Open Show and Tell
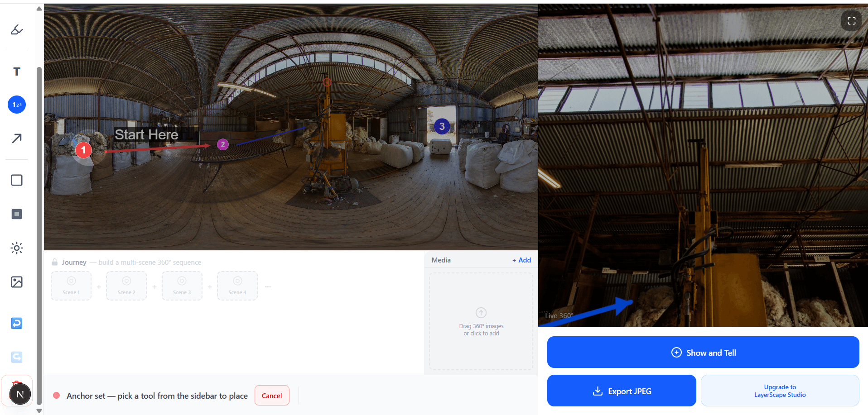Screen dimensions: 868x415 (703, 352)
